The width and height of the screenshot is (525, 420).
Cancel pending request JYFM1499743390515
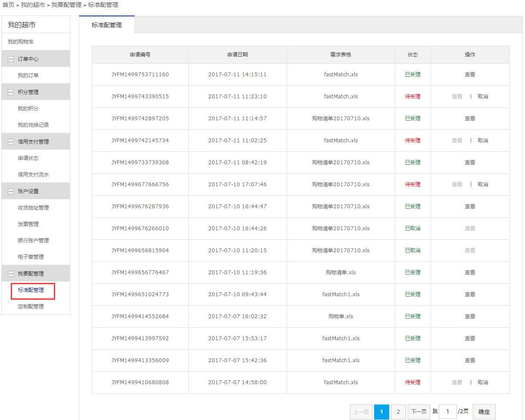483,97
